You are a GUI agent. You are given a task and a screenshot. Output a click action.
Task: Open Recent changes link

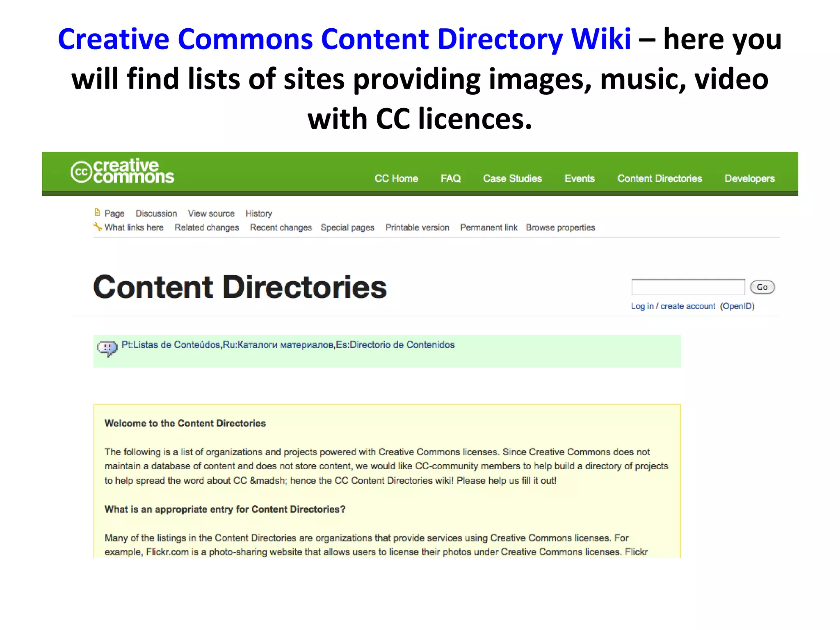281,228
